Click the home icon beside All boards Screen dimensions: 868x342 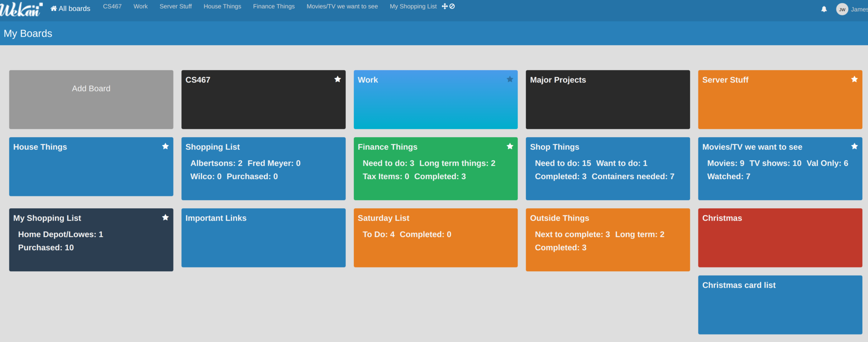tap(54, 8)
